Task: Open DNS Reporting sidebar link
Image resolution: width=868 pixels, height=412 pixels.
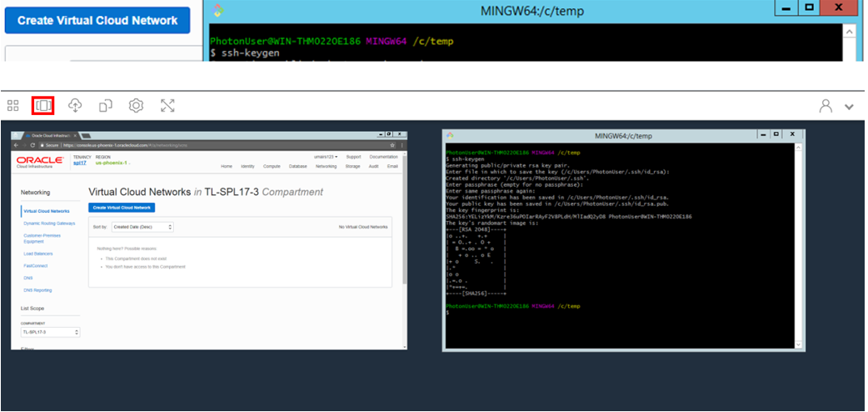Action: click(37, 290)
